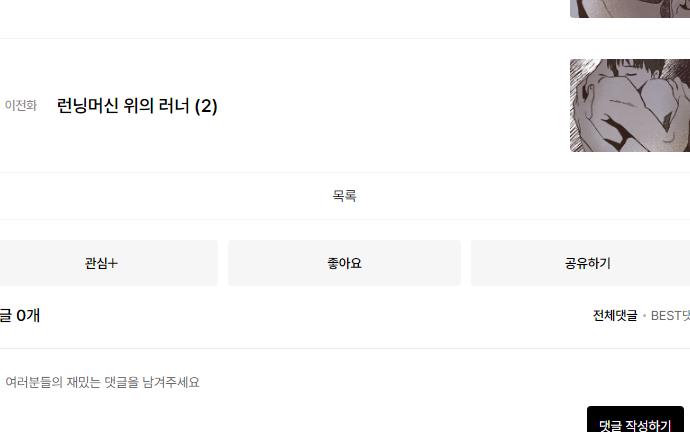Image resolution: width=690 pixels, height=432 pixels.
Task: Open episode title 런닝머신 위의 러너 (2)
Action: click(137, 106)
